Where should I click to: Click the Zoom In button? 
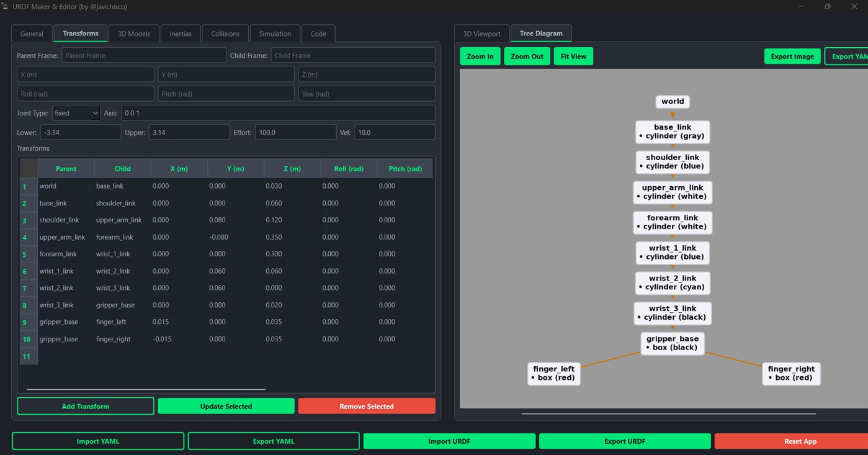tap(480, 56)
